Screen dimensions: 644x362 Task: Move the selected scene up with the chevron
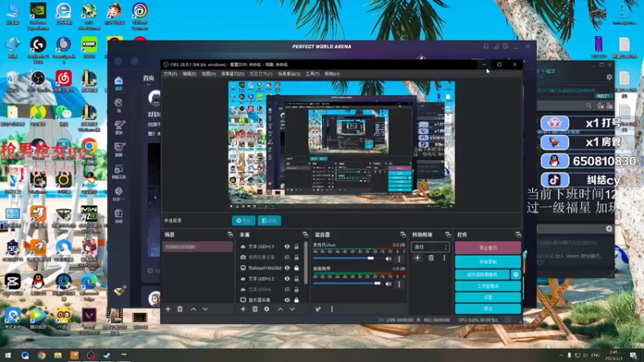[193, 309]
